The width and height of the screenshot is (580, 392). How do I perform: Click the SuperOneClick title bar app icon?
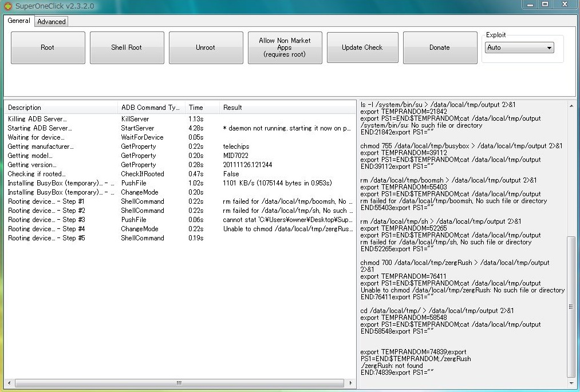(7, 6)
